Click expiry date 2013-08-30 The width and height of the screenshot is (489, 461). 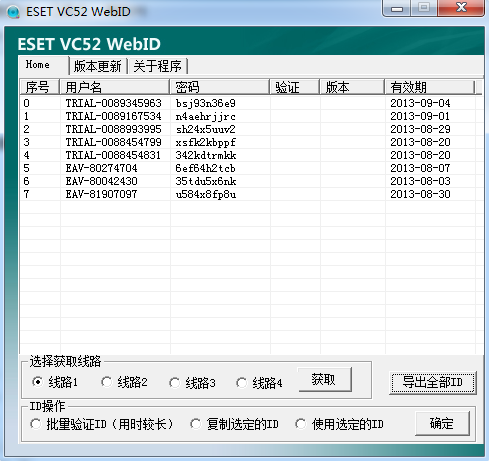(420, 194)
